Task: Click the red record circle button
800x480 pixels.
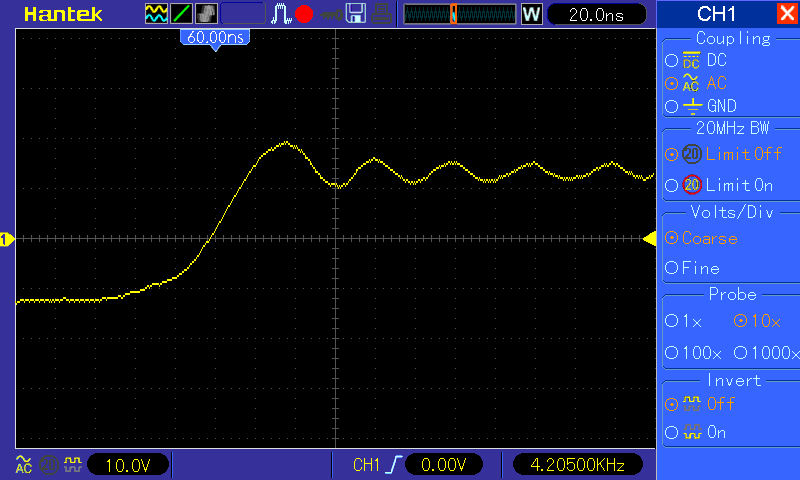Action: 304,14
